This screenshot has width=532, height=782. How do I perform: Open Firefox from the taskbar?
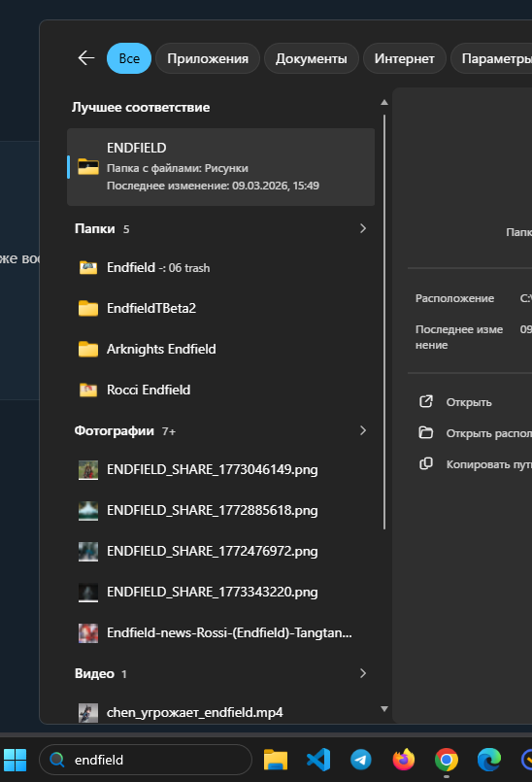(404, 760)
